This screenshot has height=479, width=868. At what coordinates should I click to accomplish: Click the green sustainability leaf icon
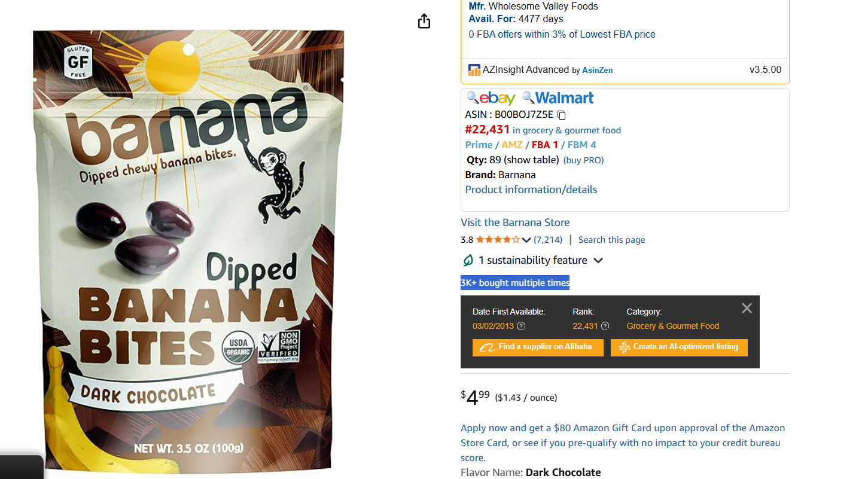click(x=468, y=260)
